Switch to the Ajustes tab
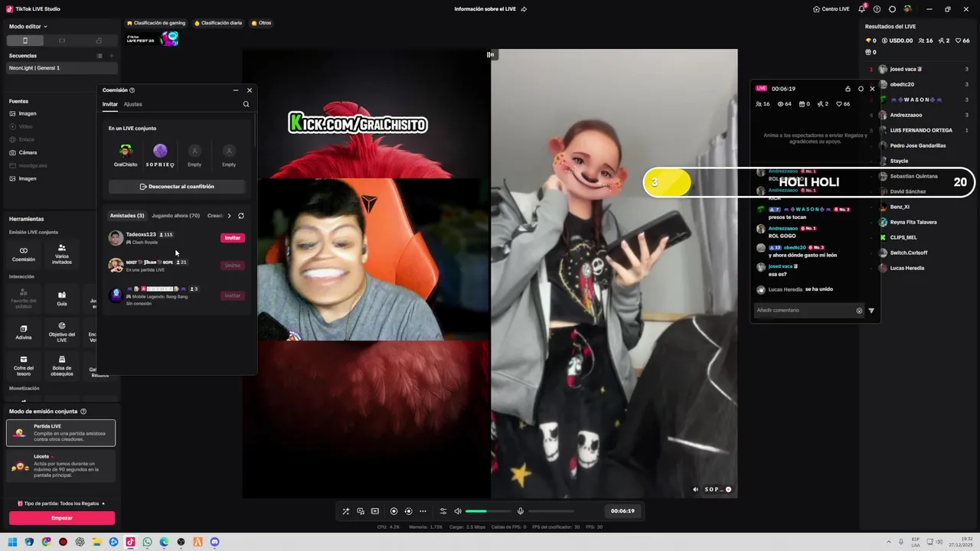The image size is (980, 551). (x=132, y=104)
